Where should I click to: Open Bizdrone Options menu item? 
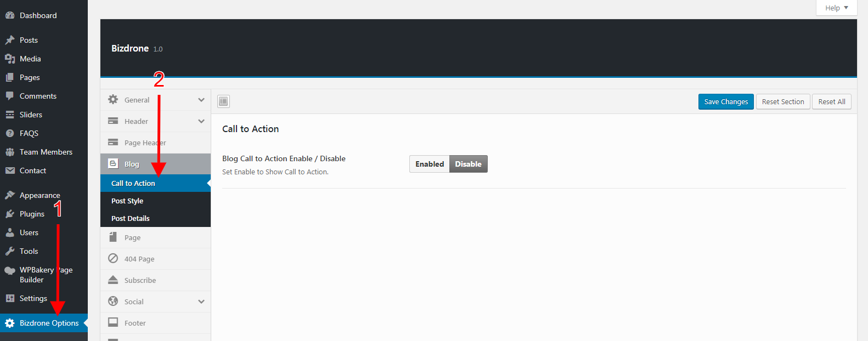[x=44, y=323]
